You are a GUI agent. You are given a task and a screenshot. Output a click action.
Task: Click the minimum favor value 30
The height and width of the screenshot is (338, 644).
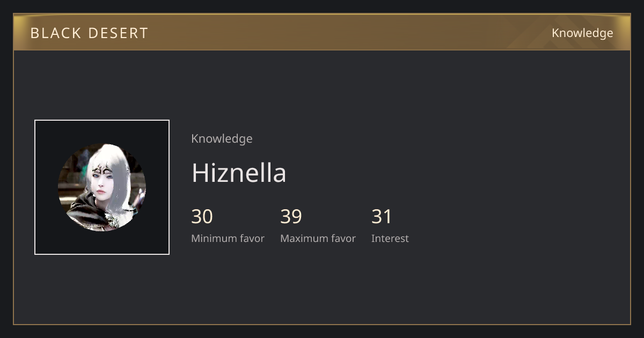click(202, 217)
